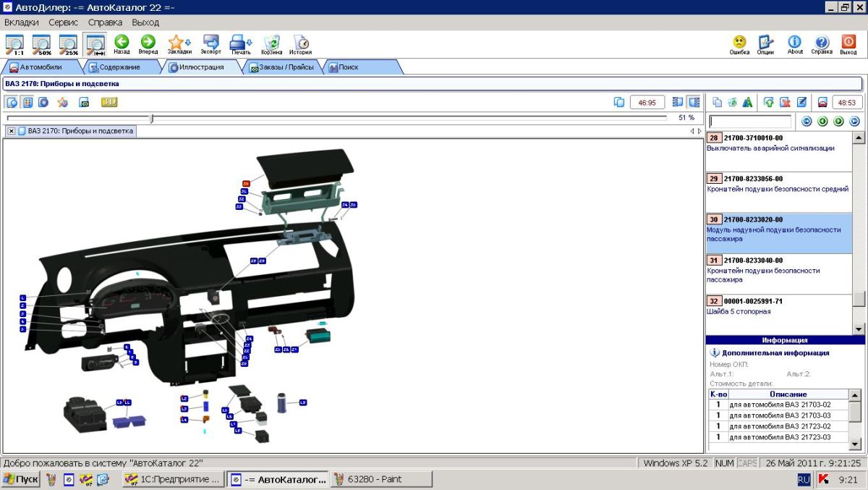Go forward with the Вперед button
This screenshot has height=490, width=868.
tap(148, 44)
